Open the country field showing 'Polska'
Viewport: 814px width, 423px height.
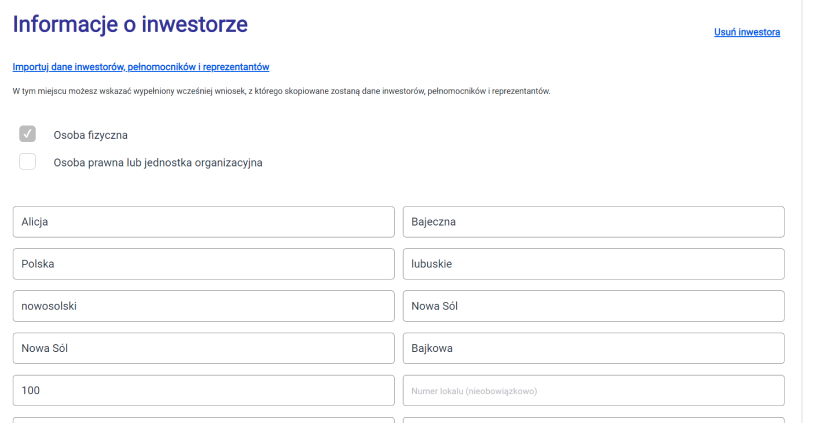[x=203, y=264]
